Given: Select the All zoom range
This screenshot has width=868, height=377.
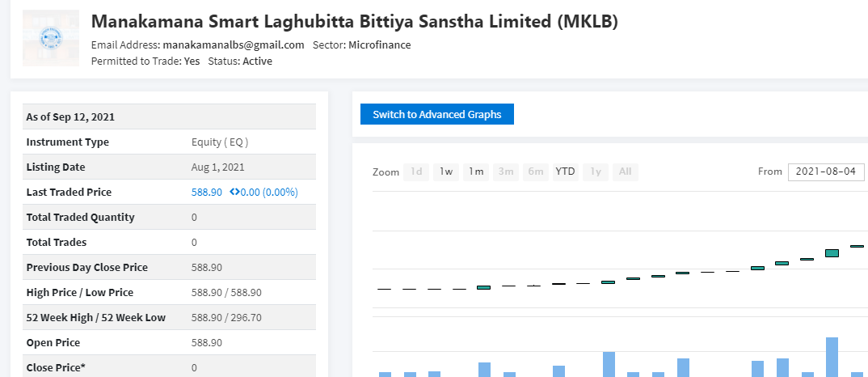Looking at the screenshot, I should (x=625, y=172).
